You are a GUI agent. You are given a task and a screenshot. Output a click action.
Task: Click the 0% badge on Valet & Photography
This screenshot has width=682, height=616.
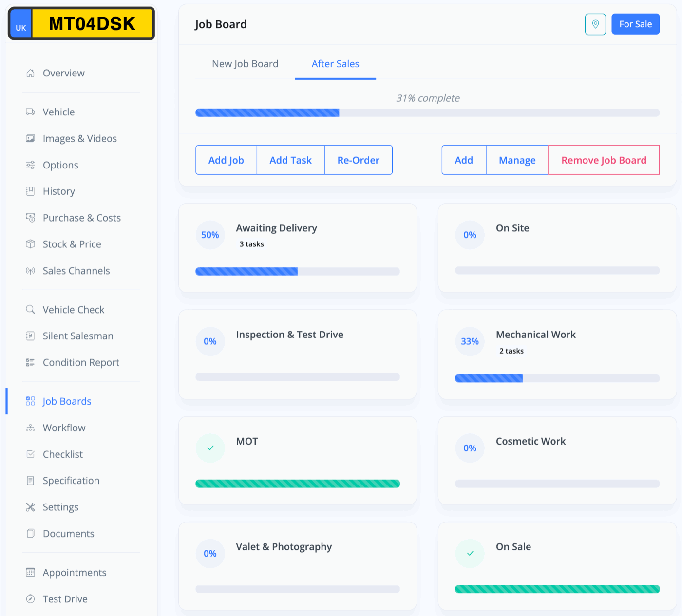click(x=210, y=554)
